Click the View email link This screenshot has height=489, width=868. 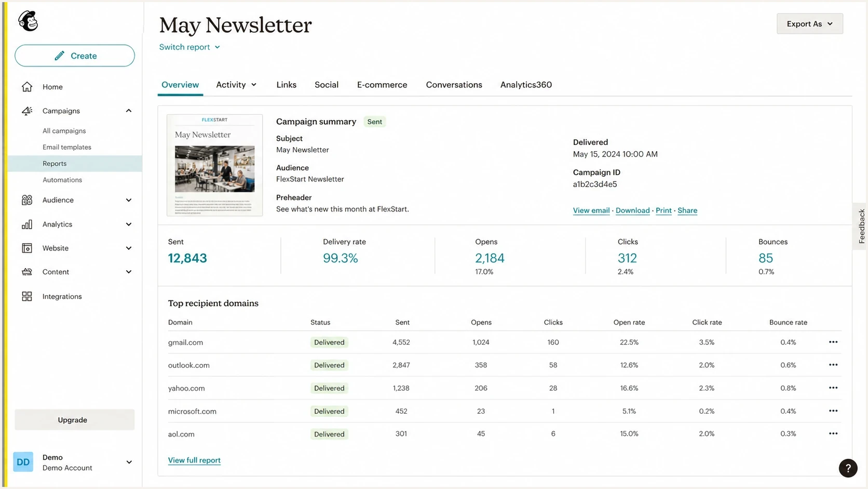[591, 210]
